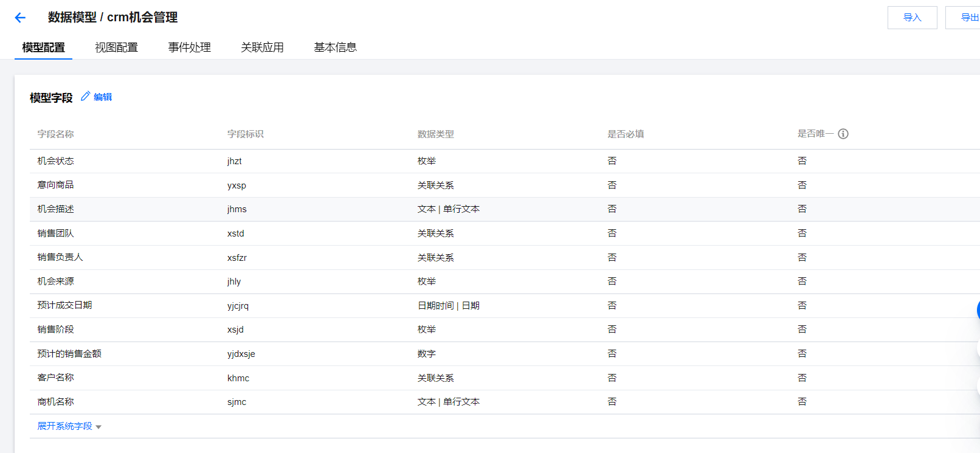Click the xstd field identifier

236,233
